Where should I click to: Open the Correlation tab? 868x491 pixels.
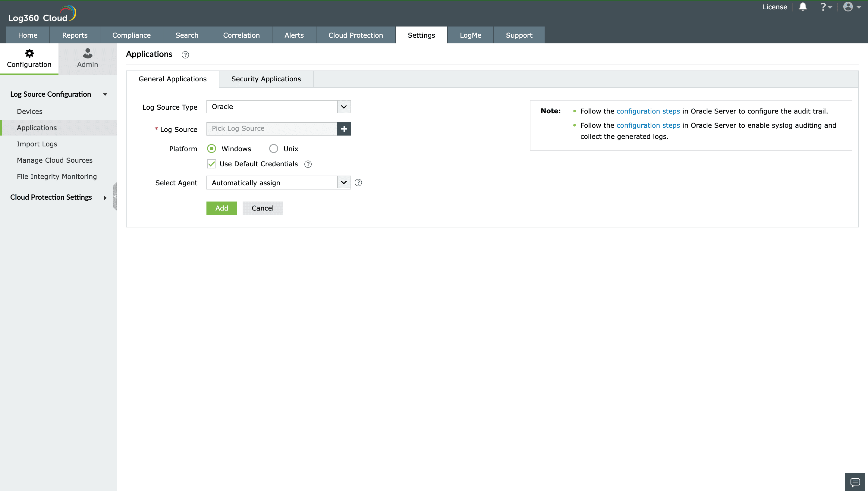241,35
